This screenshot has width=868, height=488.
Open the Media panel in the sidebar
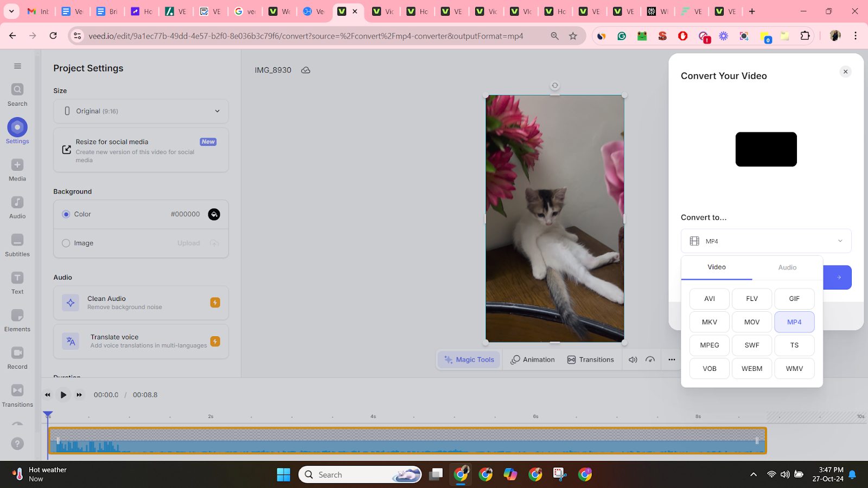(x=17, y=169)
